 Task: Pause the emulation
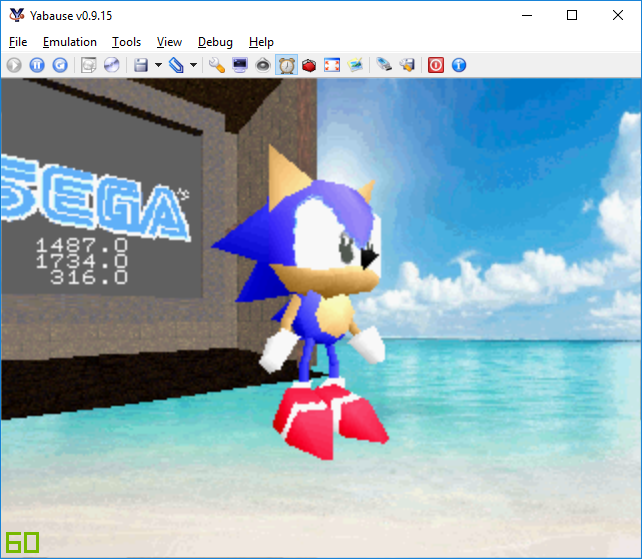[37, 65]
